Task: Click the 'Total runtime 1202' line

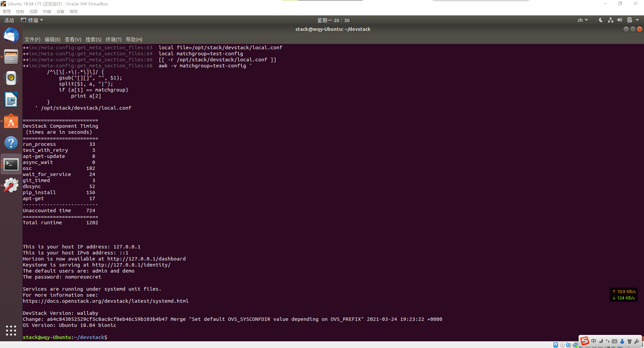Action: pos(60,223)
